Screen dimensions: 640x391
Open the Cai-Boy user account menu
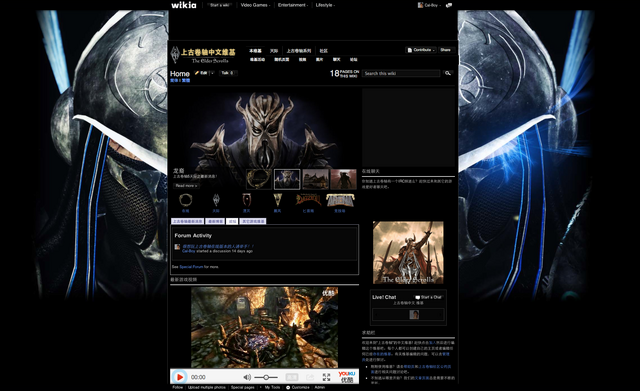(429, 5)
